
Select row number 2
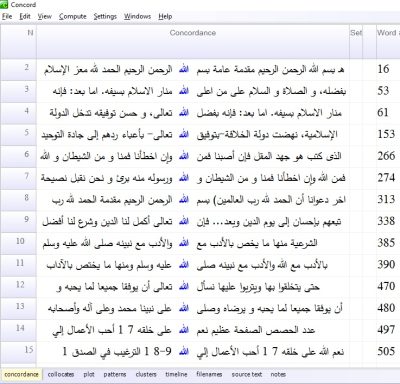[18, 70]
